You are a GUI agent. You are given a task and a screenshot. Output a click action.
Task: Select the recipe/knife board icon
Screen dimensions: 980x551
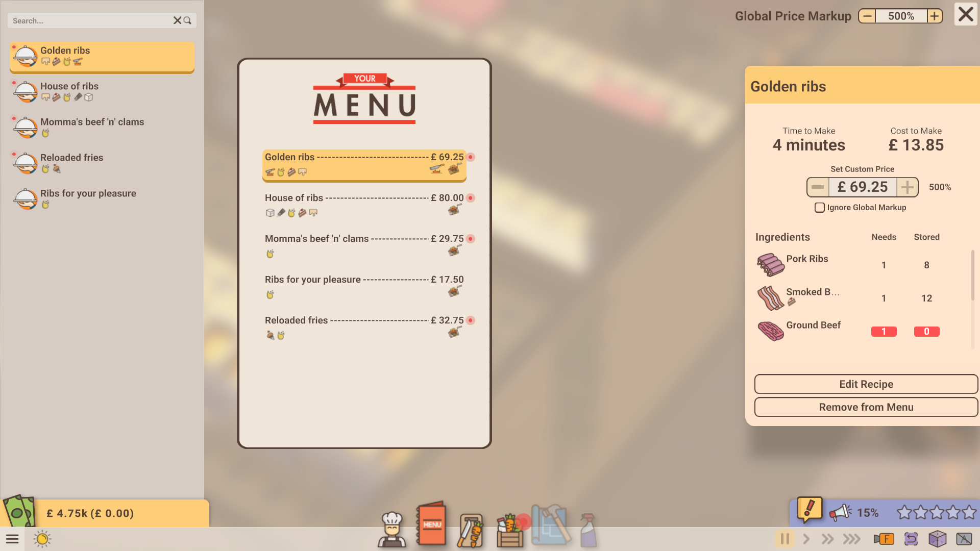[x=471, y=526]
